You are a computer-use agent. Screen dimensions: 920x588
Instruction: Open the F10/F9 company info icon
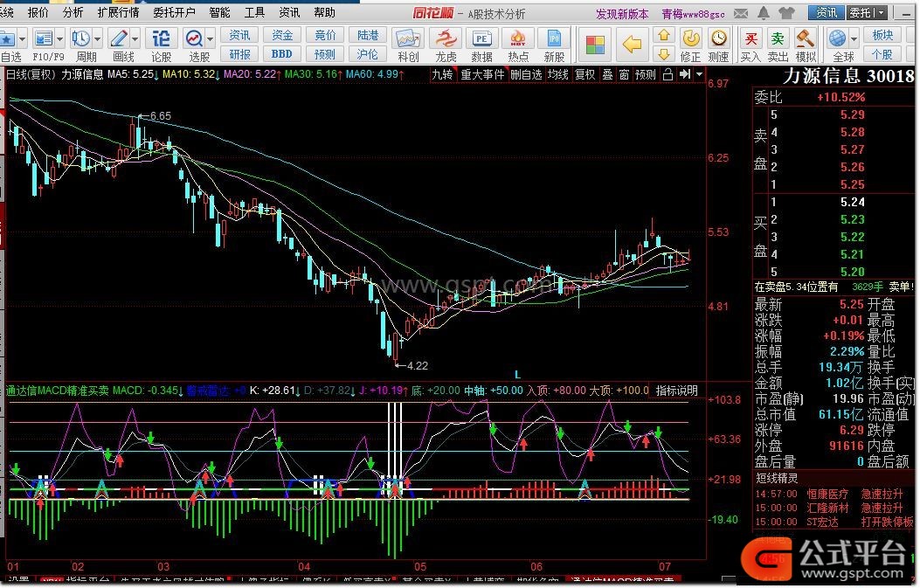point(44,38)
